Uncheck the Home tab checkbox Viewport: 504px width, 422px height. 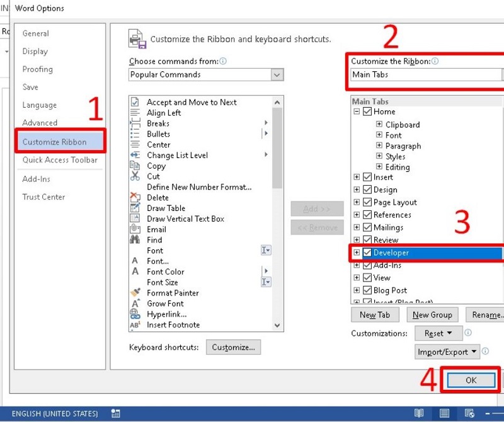tap(367, 111)
